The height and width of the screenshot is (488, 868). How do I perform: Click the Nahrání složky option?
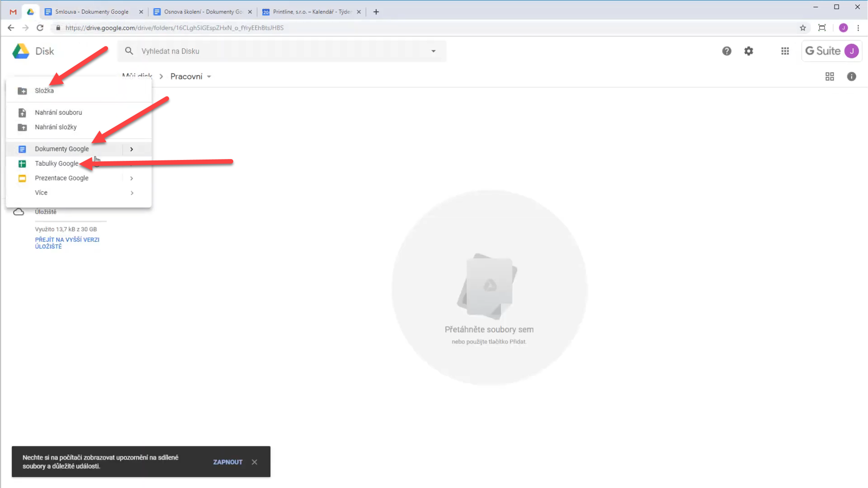pyautogui.click(x=56, y=127)
